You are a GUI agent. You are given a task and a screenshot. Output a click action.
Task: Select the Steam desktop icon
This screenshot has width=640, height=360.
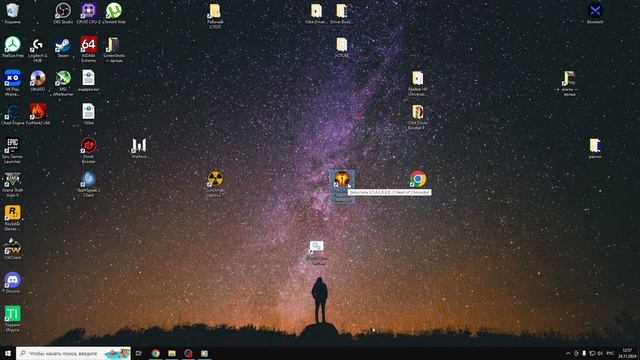[x=63, y=47]
